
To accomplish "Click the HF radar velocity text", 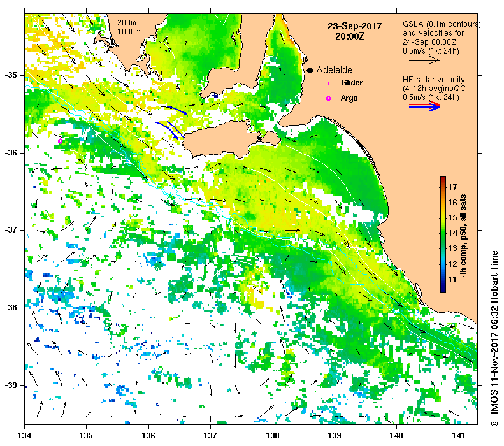I will [x=434, y=80].
